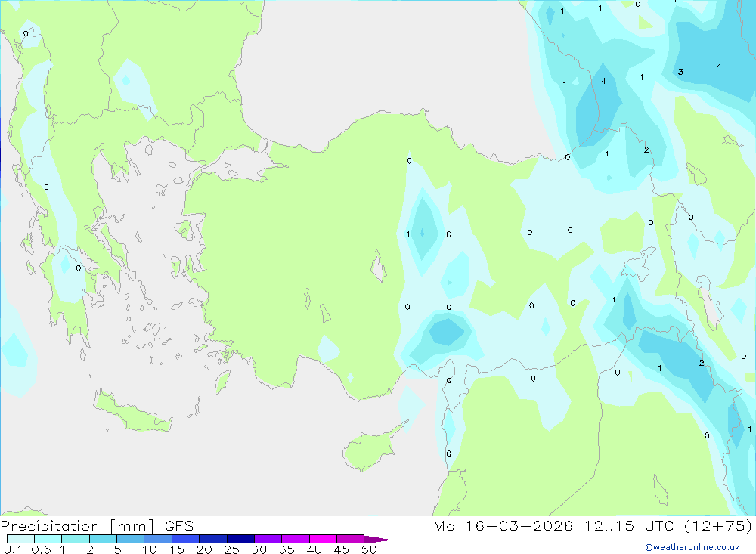Click the 40–45 mm magenta legend swatch

point(323,539)
